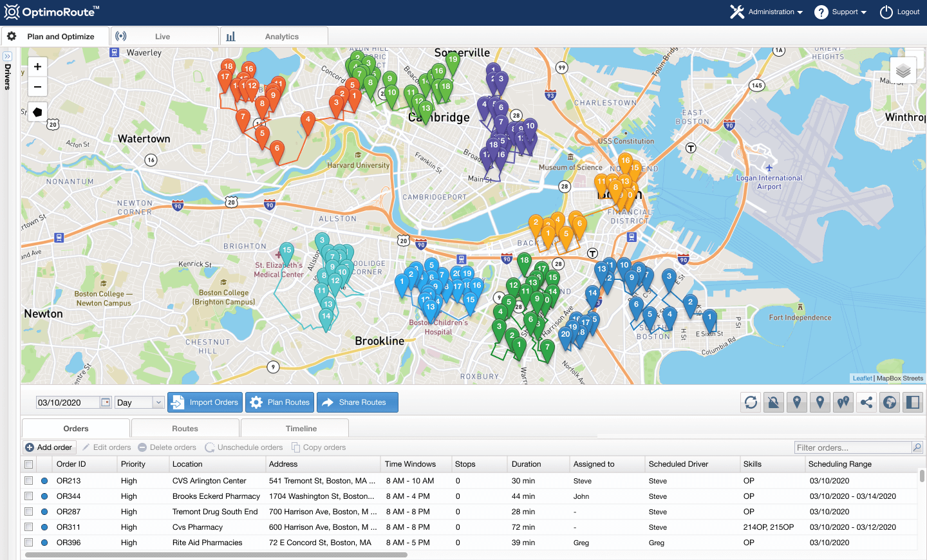Image resolution: width=927 pixels, height=560 pixels.
Task: Click the share nodes icon
Action: [x=866, y=402]
